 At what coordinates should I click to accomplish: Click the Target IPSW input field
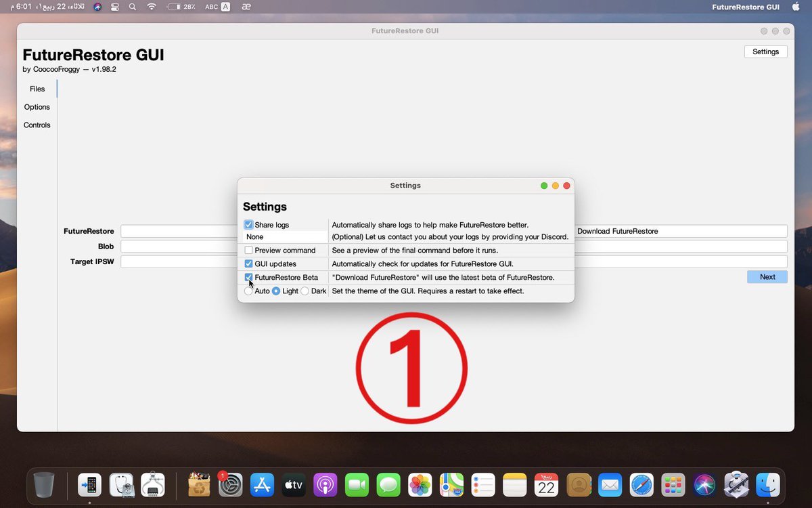click(x=179, y=261)
